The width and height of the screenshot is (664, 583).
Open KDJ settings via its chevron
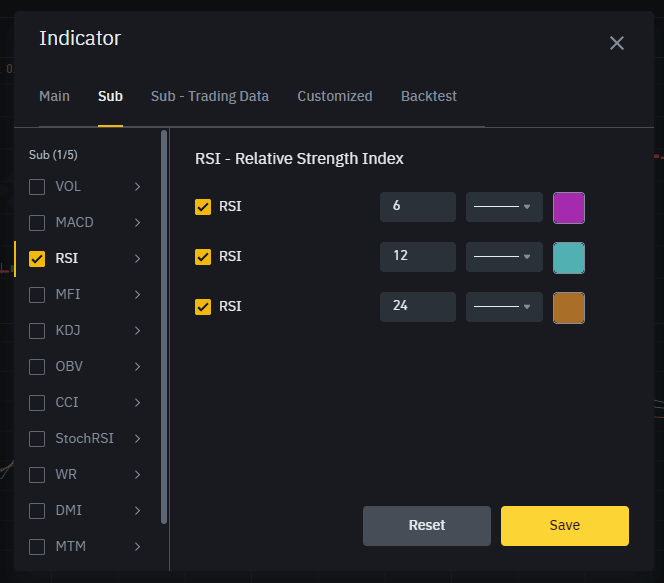tap(137, 331)
